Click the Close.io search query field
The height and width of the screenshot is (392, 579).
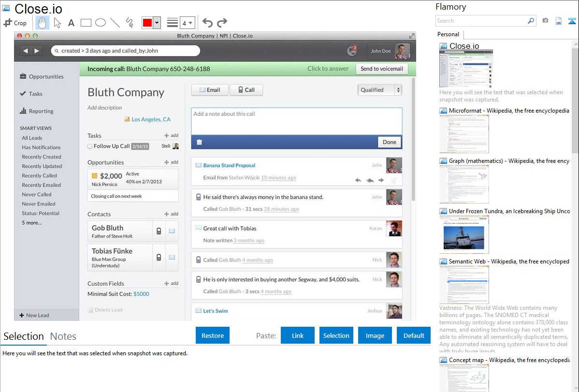coord(126,51)
